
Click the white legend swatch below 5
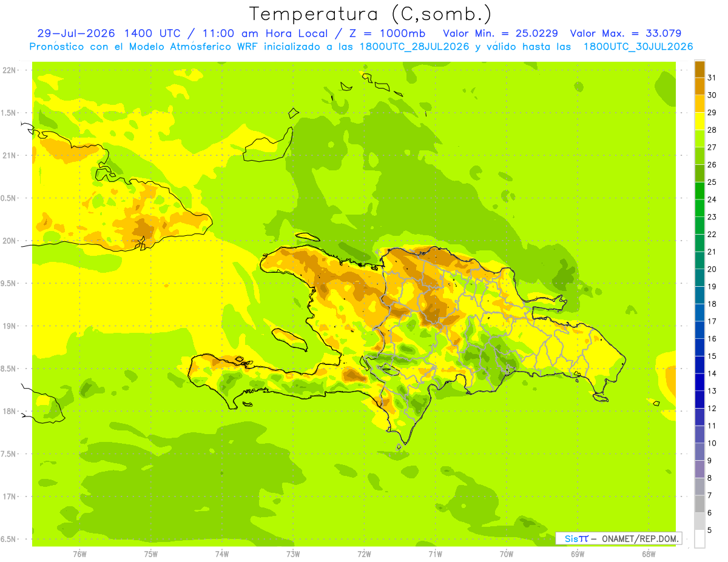699,538
